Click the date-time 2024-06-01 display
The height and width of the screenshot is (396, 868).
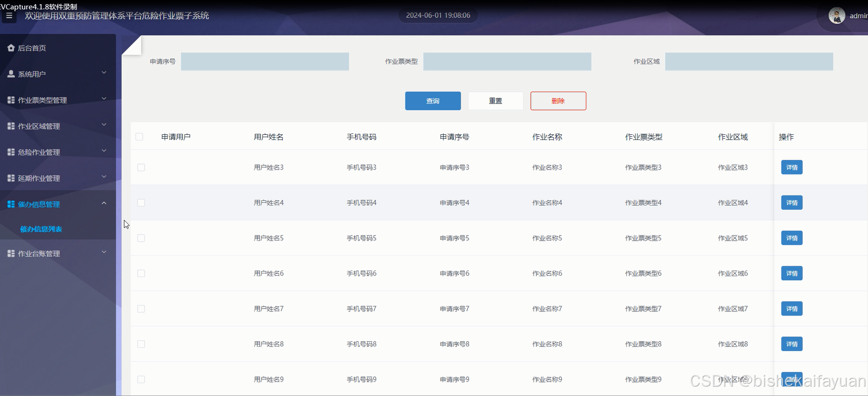[x=438, y=15]
